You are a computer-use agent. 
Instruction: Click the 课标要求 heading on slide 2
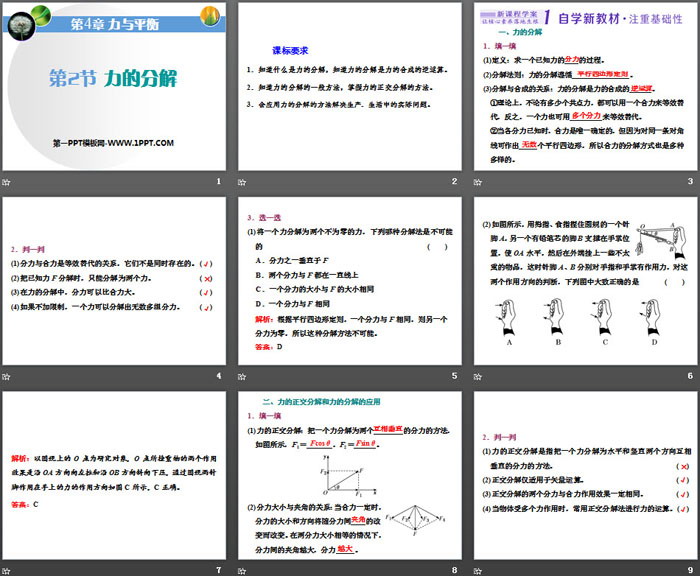(290, 50)
